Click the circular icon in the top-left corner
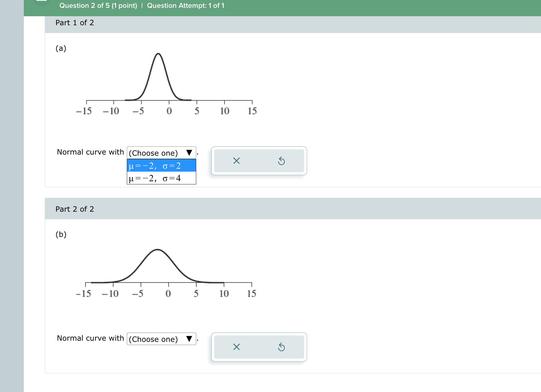 pos(42,3)
